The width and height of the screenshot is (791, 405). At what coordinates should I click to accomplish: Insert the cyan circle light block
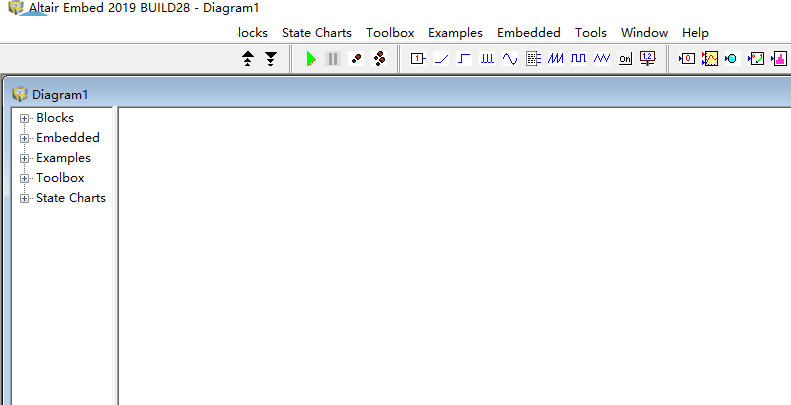730,59
